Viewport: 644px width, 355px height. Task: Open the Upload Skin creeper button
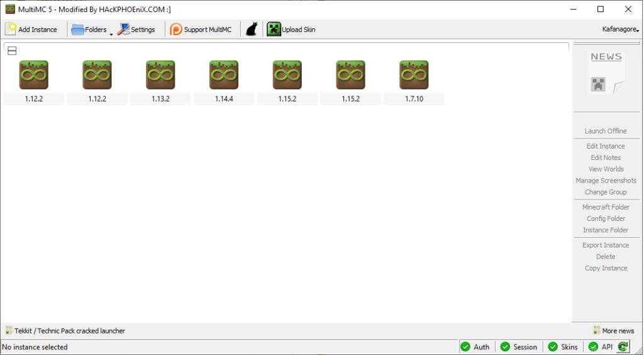click(291, 30)
